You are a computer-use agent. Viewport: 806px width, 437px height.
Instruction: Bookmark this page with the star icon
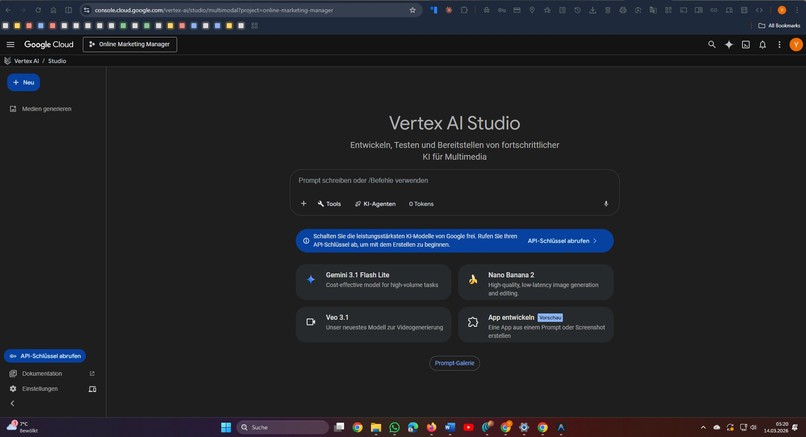[412, 10]
